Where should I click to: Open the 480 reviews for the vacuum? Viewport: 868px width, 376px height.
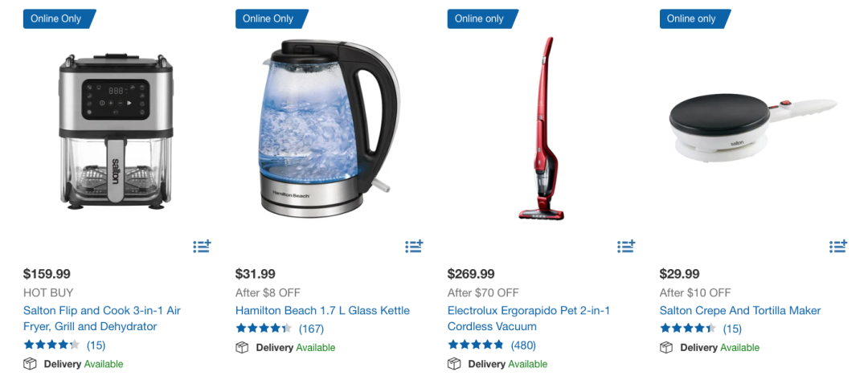[x=523, y=345]
